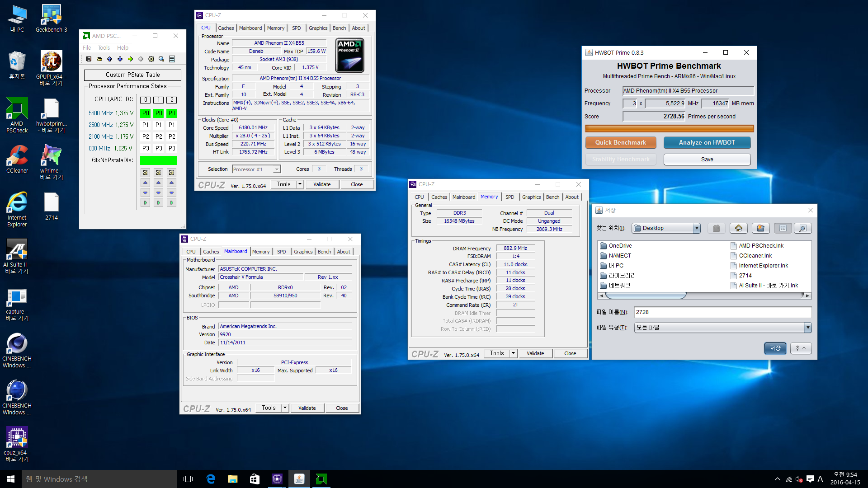The width and height of the screenshot is (868, 488).
Task: Open the Help menu in AMD PSCheck
Action: 123,47
